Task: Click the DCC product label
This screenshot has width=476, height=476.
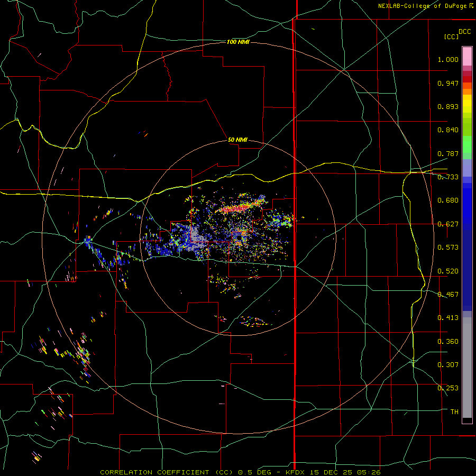Action: (465, 32)
